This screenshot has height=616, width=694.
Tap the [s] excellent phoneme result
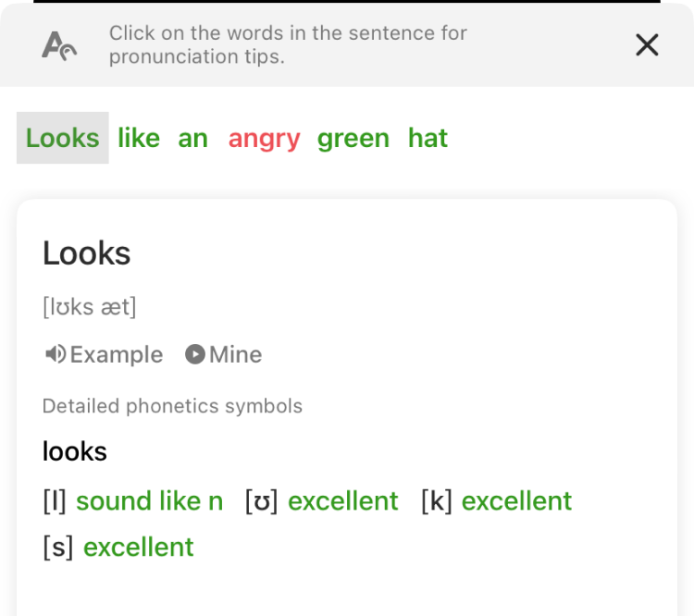pos(138,547)
